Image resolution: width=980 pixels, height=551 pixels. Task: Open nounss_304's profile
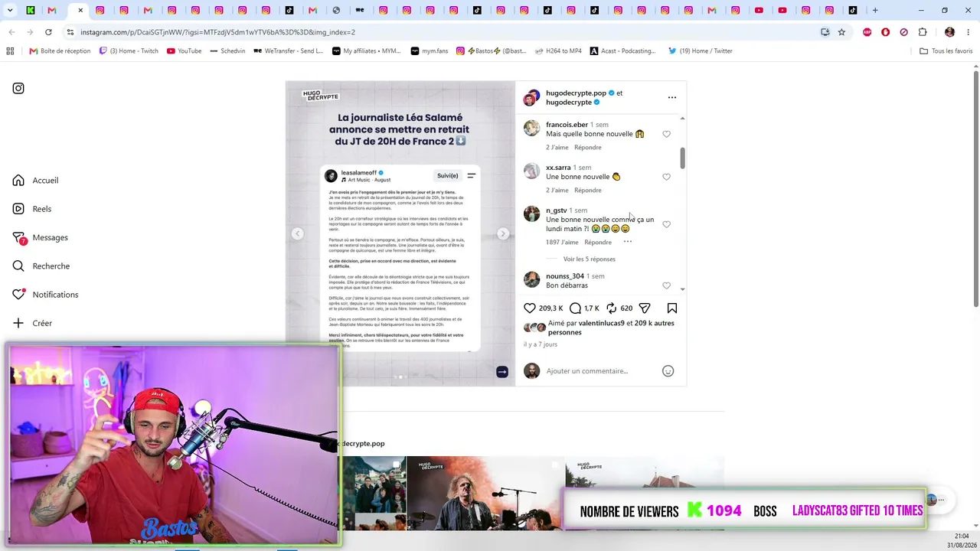565,276
